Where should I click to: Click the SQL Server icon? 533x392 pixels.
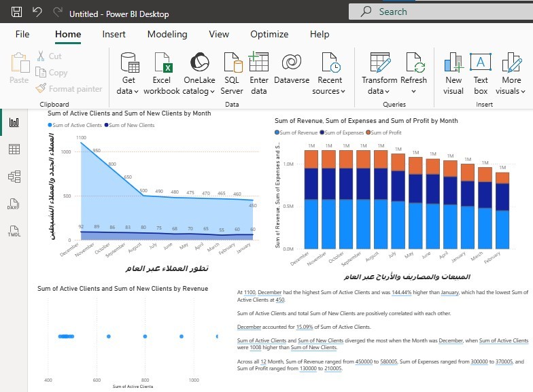pos(232,63)
